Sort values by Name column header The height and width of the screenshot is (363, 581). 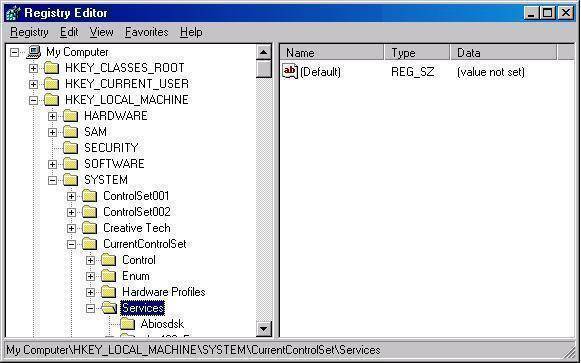[332, 53]
